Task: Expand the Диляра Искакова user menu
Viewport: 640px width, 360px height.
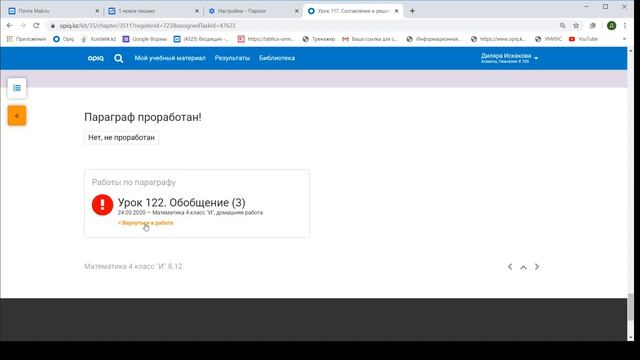Action: [509, 58]
